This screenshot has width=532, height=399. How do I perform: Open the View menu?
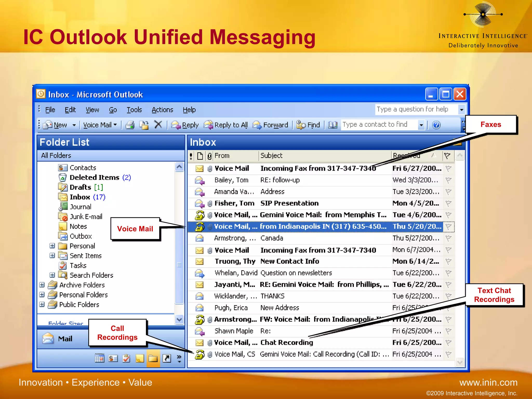[92, 110]
